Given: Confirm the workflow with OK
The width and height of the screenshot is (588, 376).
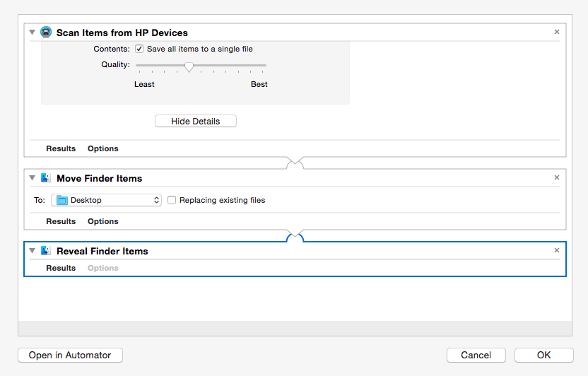Looking at the screenshot, I should (x=543, y=355).
